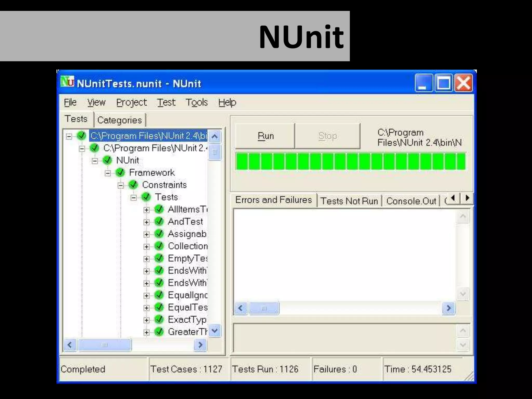Open the Tools menu
Image resolution: width=532 pixels, height=399 pixels.
[197, 102]
